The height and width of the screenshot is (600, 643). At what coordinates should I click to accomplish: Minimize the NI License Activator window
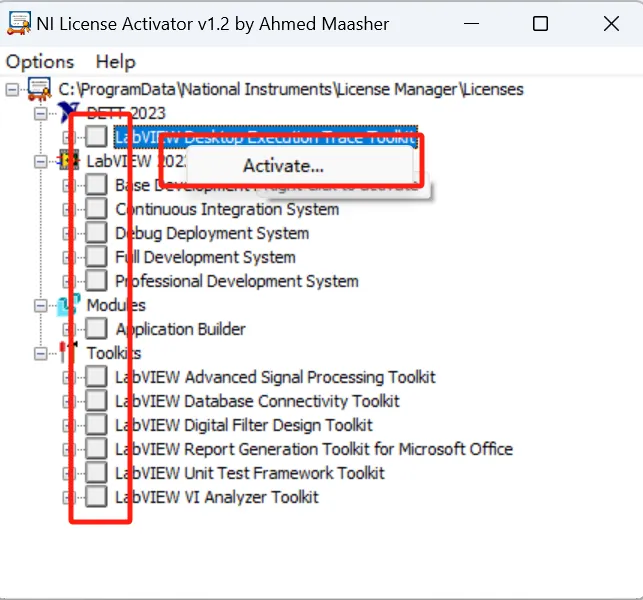[471, 23]
